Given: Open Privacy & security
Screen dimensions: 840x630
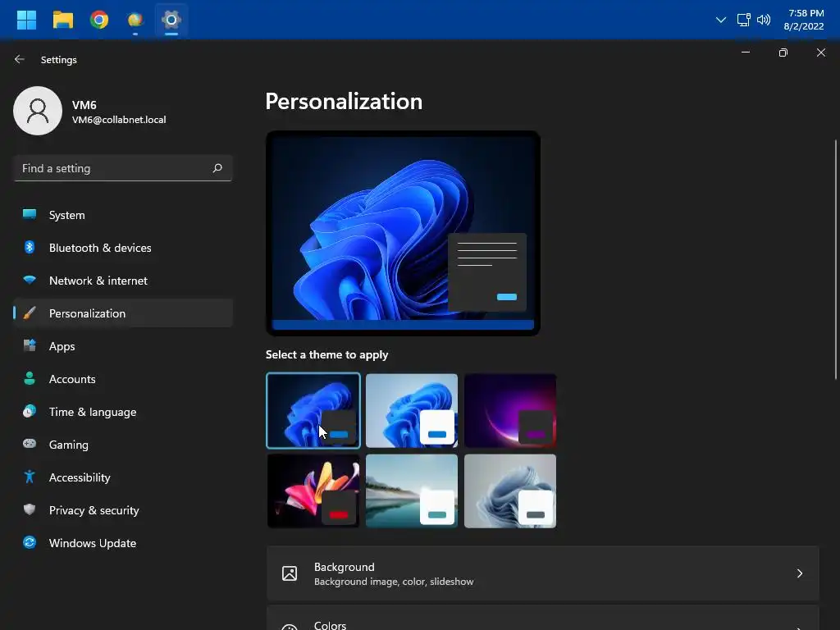Looking at the screenshot, I should click(123, 509).
